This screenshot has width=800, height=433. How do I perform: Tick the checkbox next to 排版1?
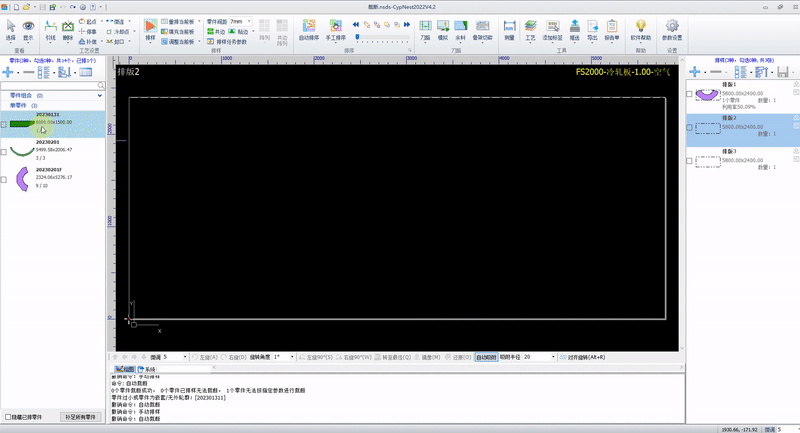point(688,93)
